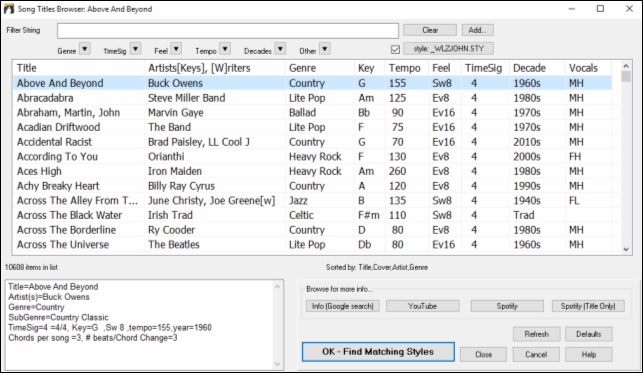The width and height of the screenshot is (643, 373).
Task: Click the 260 tempo cell
Action: pos(398,171)
